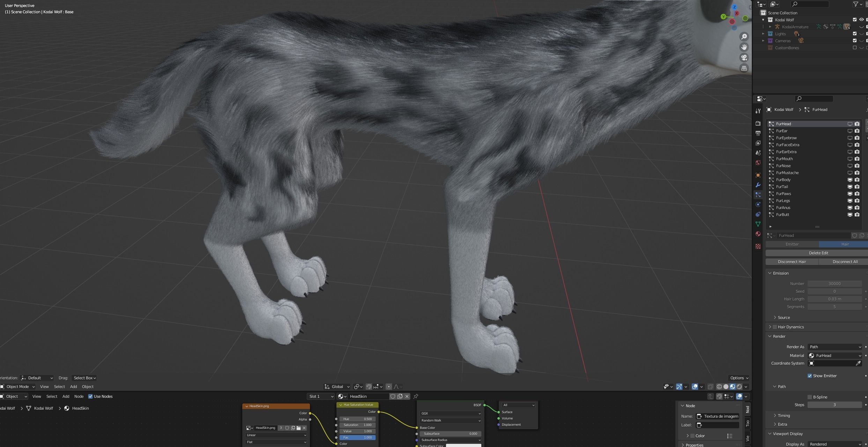868x447 pixels.
Task: Open the Render properties tab icon
Action: pyautogui.click(x=758, y=124)
